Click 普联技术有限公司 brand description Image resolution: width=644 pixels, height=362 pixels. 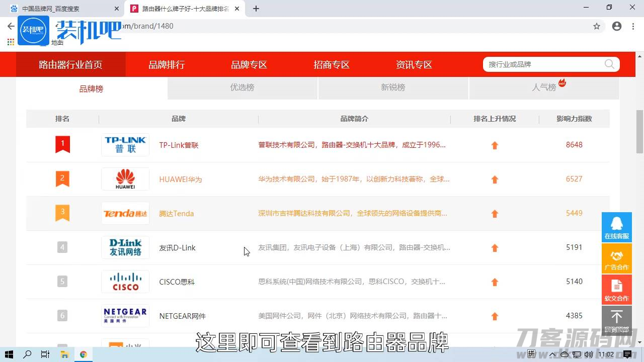[352, 145]
